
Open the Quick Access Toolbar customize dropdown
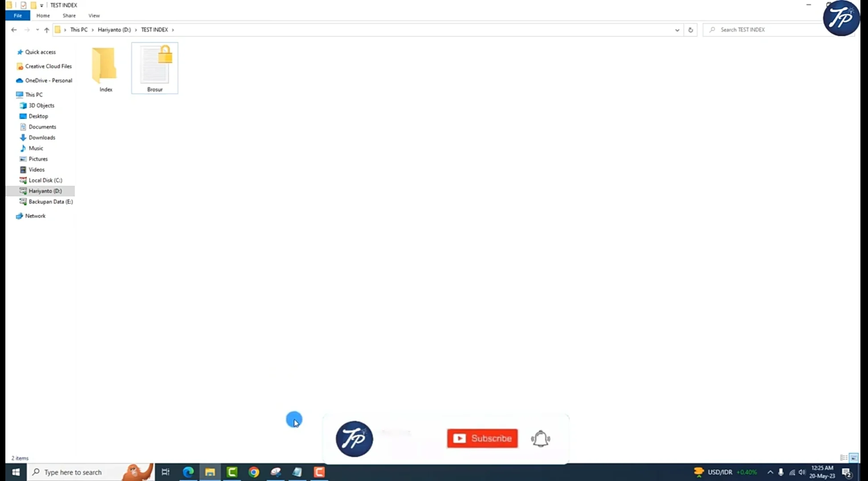(41, 5)
